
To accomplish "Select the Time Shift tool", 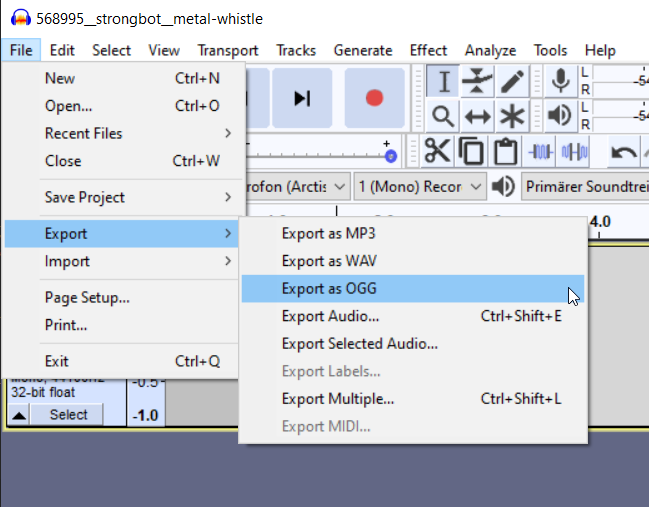I will point(478,115).
